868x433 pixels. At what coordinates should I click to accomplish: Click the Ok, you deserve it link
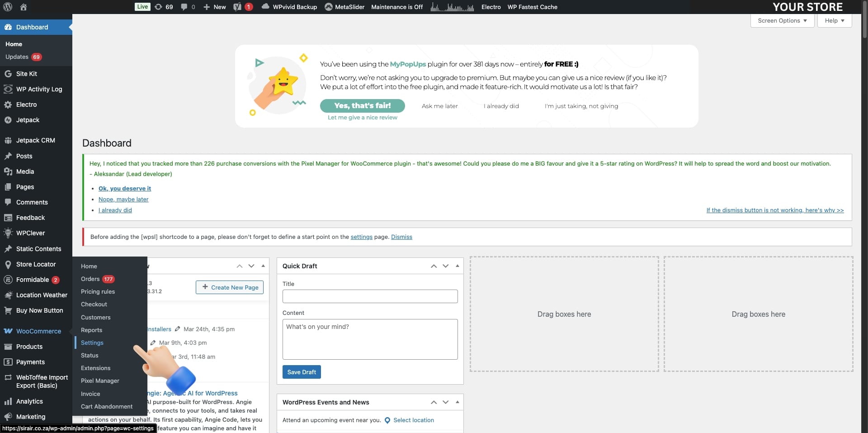124,188
